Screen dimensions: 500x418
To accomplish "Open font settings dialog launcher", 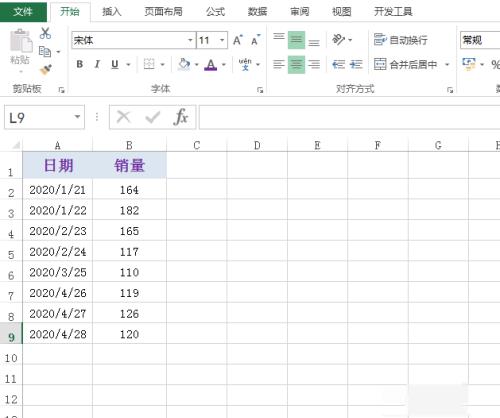I will [x=260, y=90].
